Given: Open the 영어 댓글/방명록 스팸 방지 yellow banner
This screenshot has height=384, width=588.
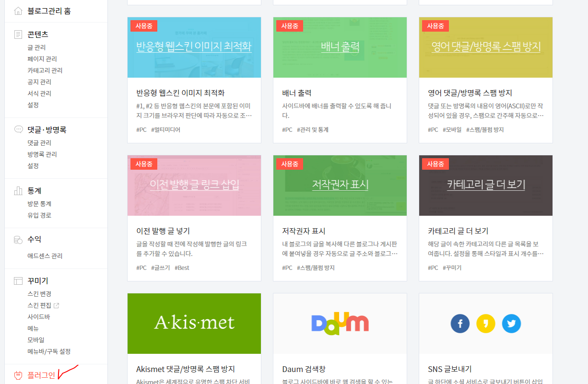Looking at the screenshot, I should coord(486,47).
